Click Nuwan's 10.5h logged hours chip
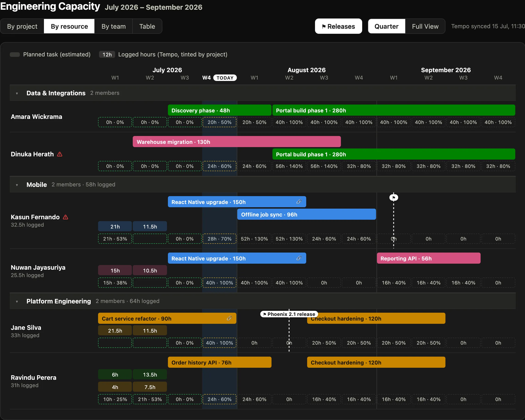Screen dimensions: 525x420 point(150,271)
